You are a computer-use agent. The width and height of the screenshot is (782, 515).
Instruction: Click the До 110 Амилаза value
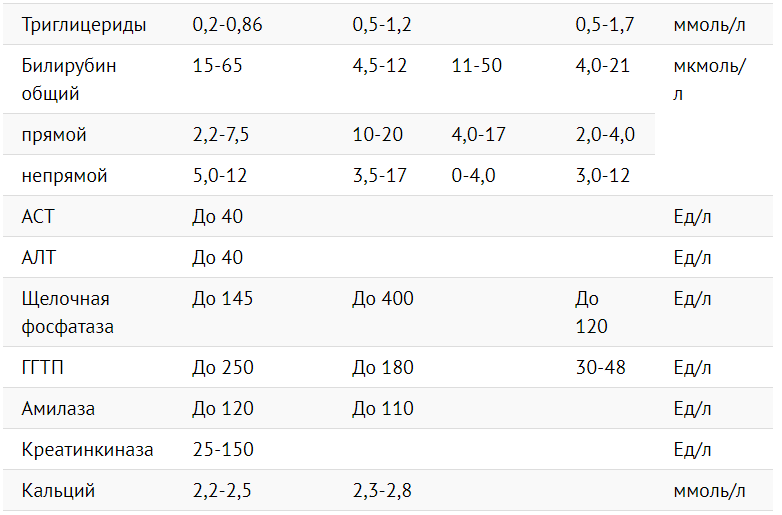pos(382,409)
